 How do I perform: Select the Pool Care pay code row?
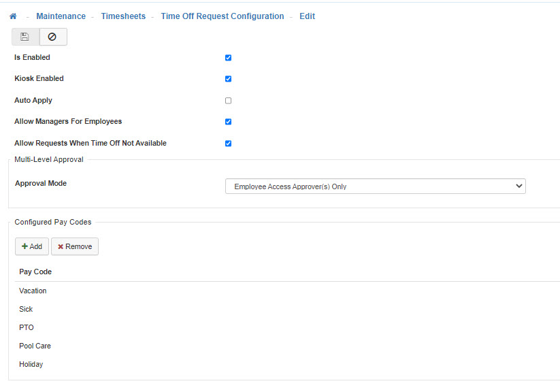tap(35, 346)
